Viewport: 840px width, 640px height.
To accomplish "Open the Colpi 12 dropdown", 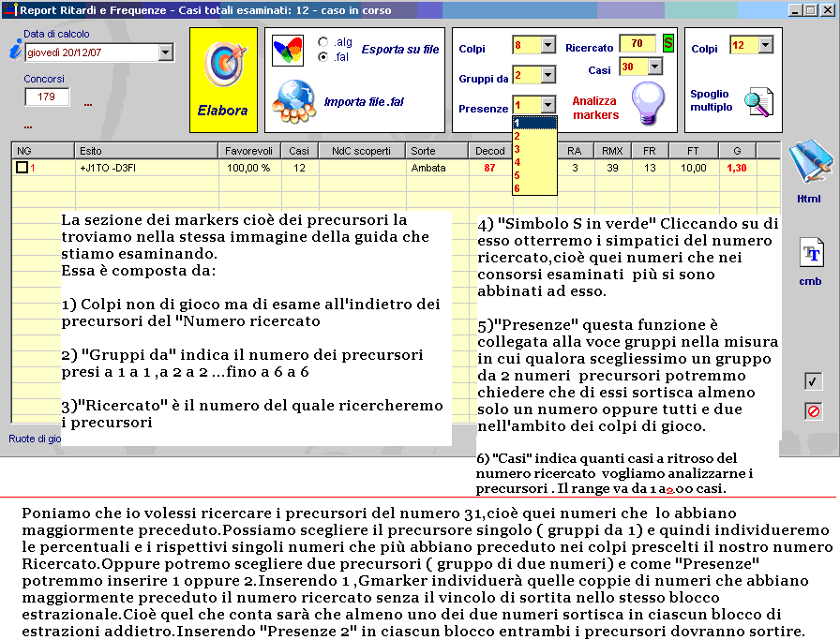I will tap(766, 45).
